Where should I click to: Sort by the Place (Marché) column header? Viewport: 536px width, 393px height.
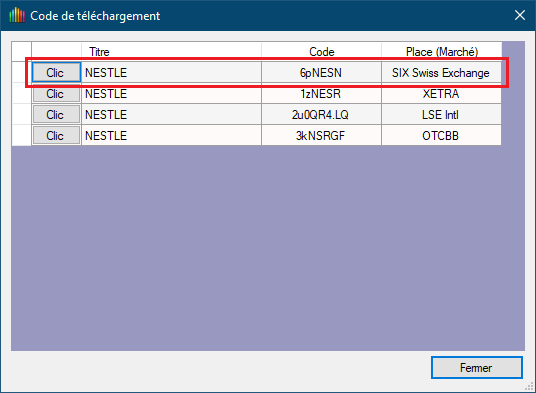point(442,52)
